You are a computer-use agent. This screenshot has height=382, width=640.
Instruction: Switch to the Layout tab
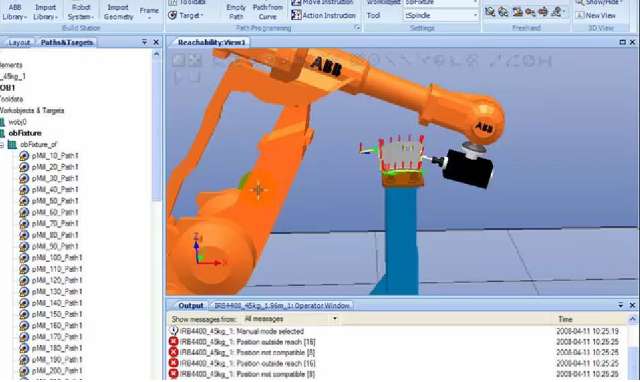pos(19,42)
